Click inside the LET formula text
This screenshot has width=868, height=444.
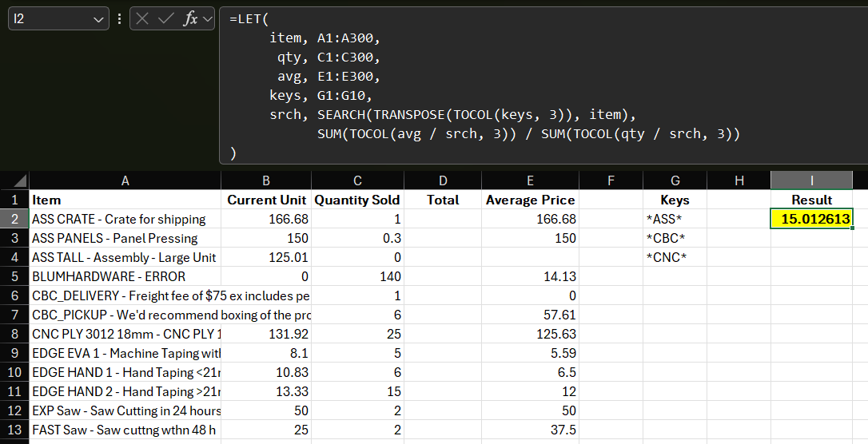click(484, 85)
